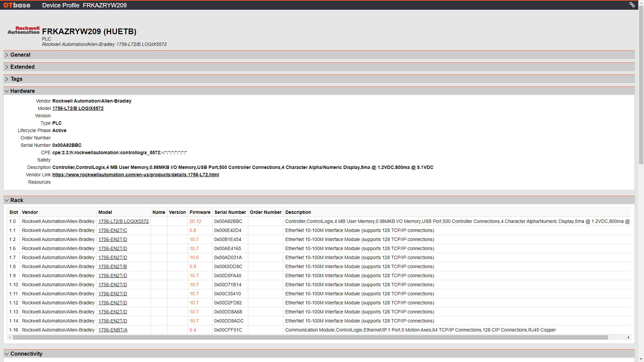The width and height of the screenshot is (644, 362).
Task: Click left arrow of Rack table scrollbar
Action: tap(10, 337)
